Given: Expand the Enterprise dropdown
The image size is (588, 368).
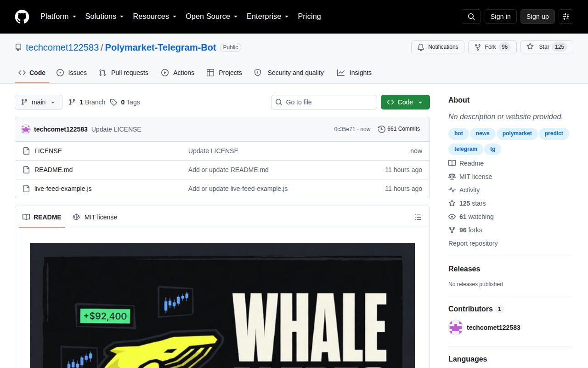Looking at the screenshot, I should pos(268,17).
